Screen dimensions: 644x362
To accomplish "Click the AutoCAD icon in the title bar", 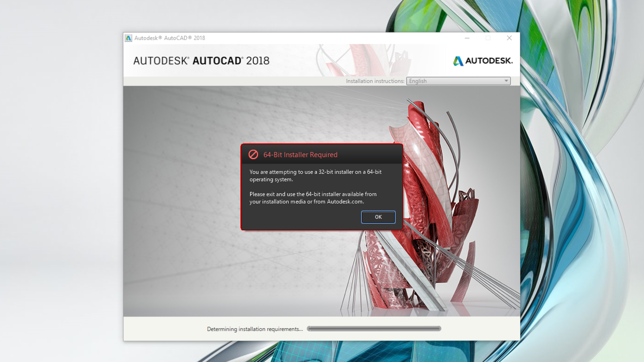I will [129, 38].
